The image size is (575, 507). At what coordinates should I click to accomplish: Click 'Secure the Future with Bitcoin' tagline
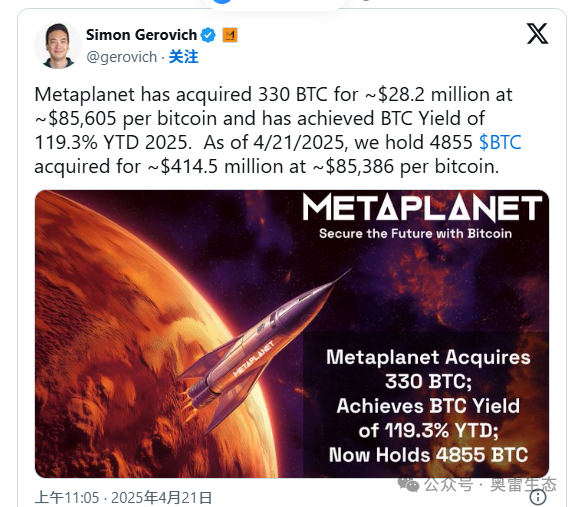(415, 234)
